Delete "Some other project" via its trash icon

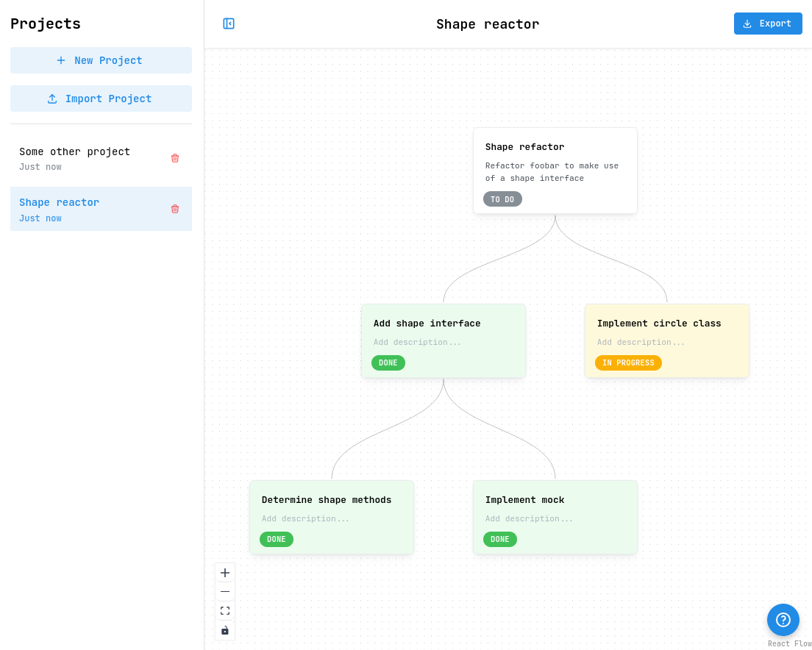(174, 157)
